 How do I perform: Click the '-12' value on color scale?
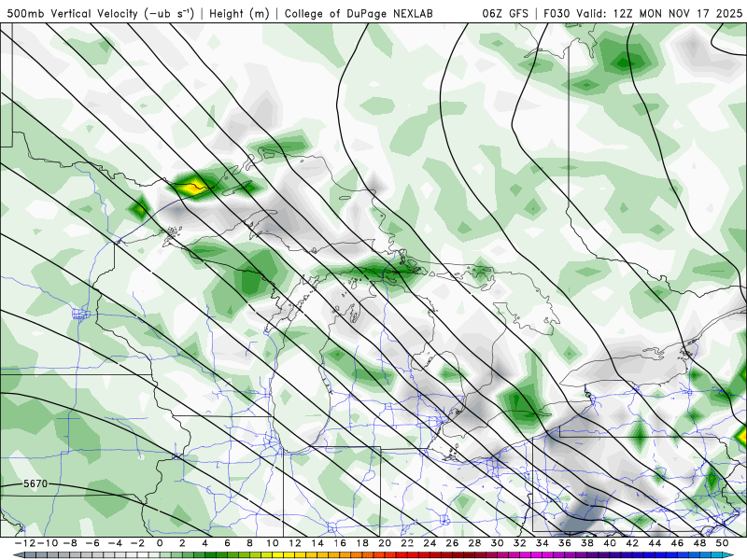coord(25,543)
